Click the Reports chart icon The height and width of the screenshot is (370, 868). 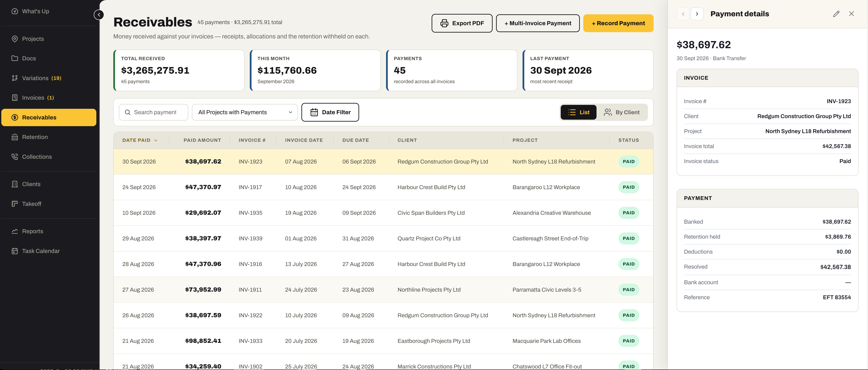pyautogui.click(x=15, y=231)
